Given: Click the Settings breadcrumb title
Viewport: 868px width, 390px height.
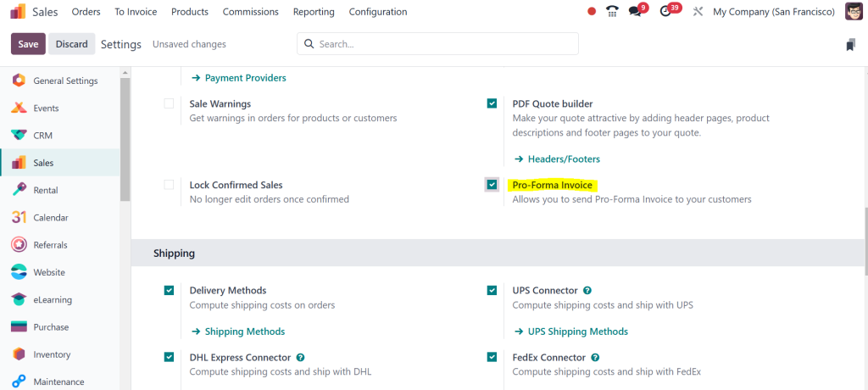Looking at the screenshot, I should 121,44.
